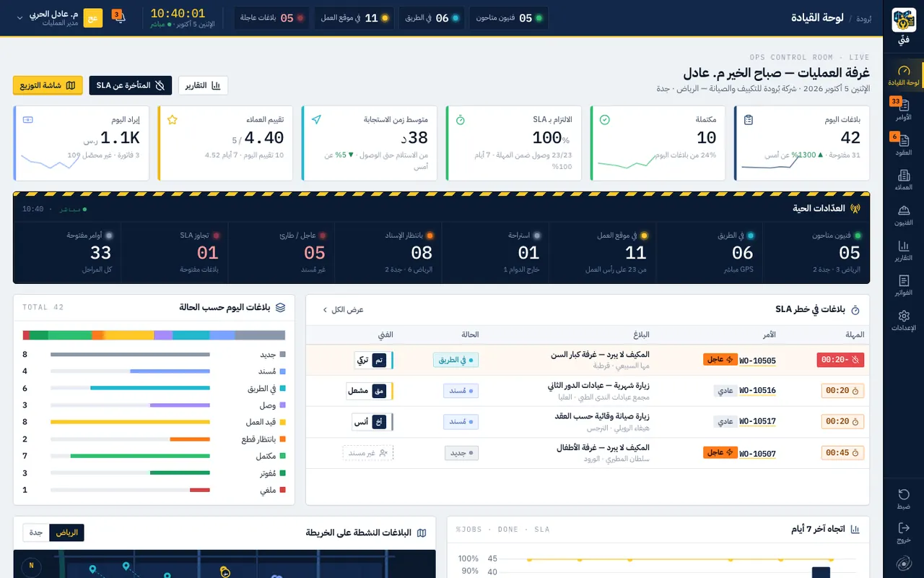
Task: Click the check icon on مكتملة card
Action: pos(605,119)
